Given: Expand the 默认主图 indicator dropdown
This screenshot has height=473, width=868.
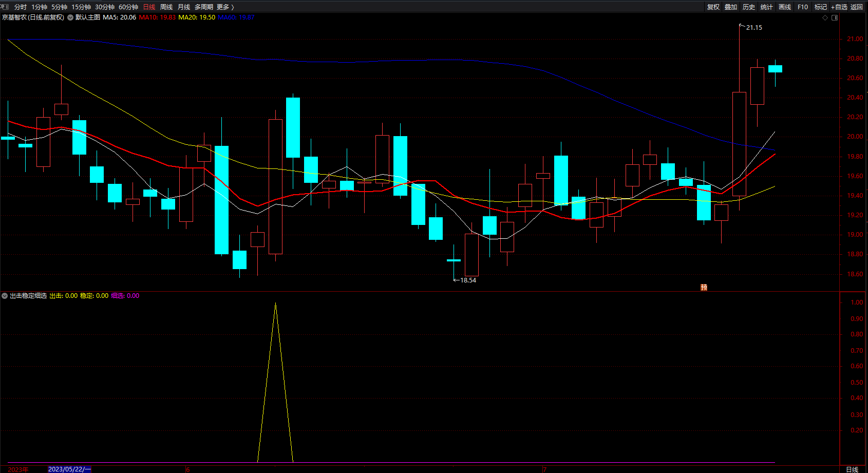Looking at the screenshot, I should click(x=70, y=17).
